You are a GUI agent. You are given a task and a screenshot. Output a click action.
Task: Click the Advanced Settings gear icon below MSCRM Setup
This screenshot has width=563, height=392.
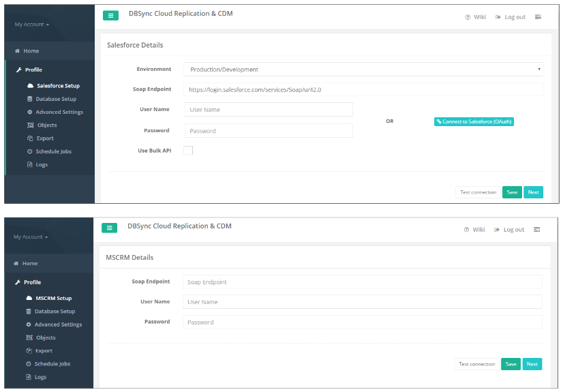tap(29, 325)
